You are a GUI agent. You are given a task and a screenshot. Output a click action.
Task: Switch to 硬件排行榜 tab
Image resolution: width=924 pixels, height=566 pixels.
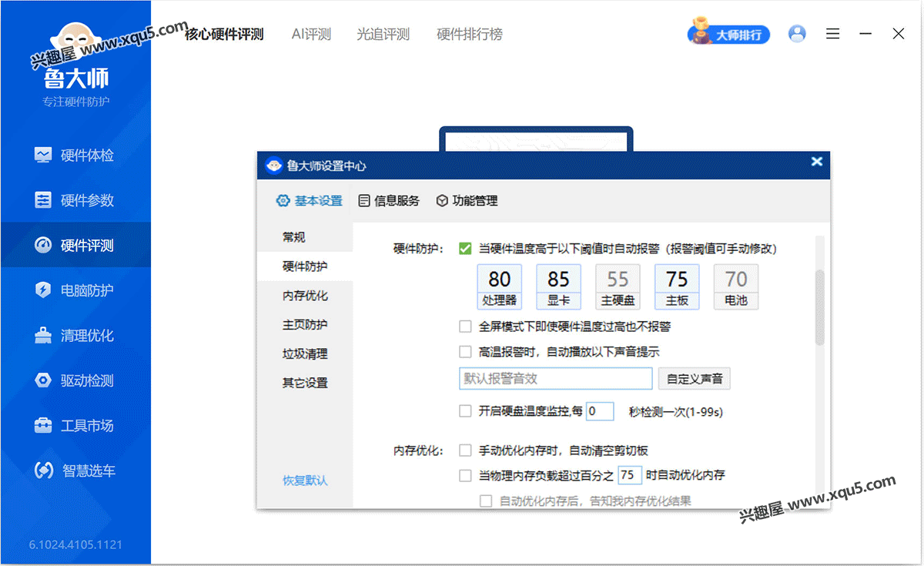point(470,34)
